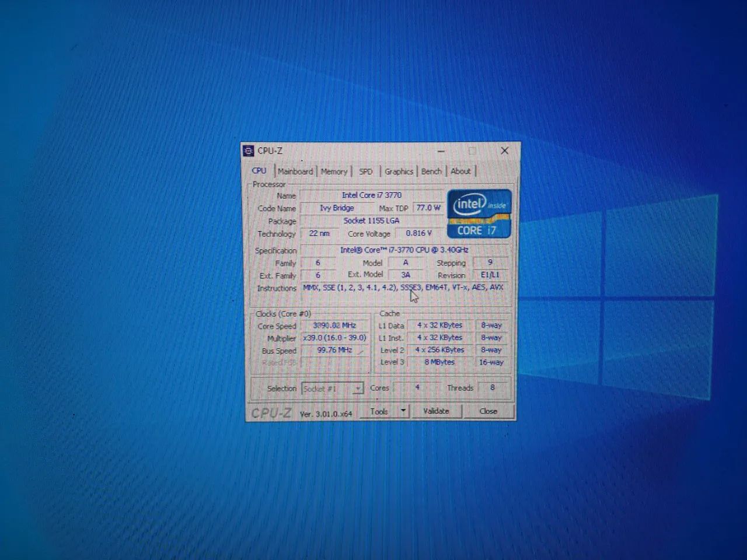
Task: Click the Code Name value Ivy Bridge
Action: click(x=337, y=208)
